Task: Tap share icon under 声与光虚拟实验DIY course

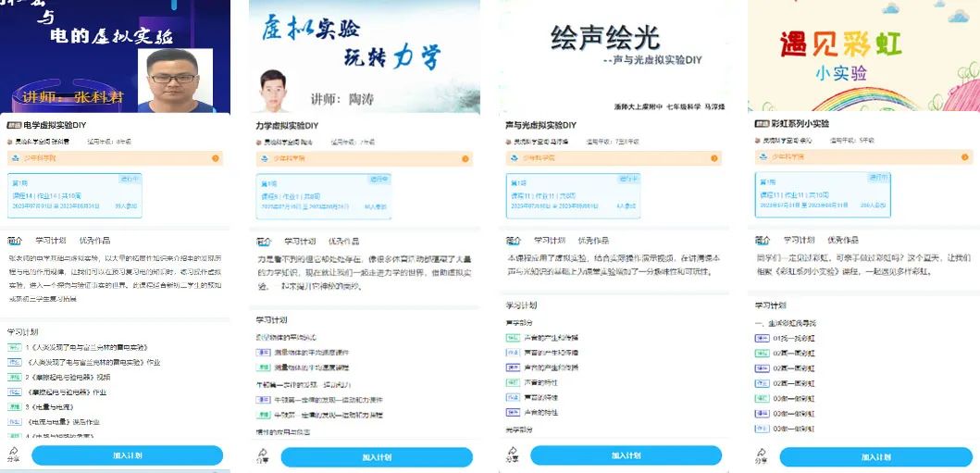Action: [513, 454]
